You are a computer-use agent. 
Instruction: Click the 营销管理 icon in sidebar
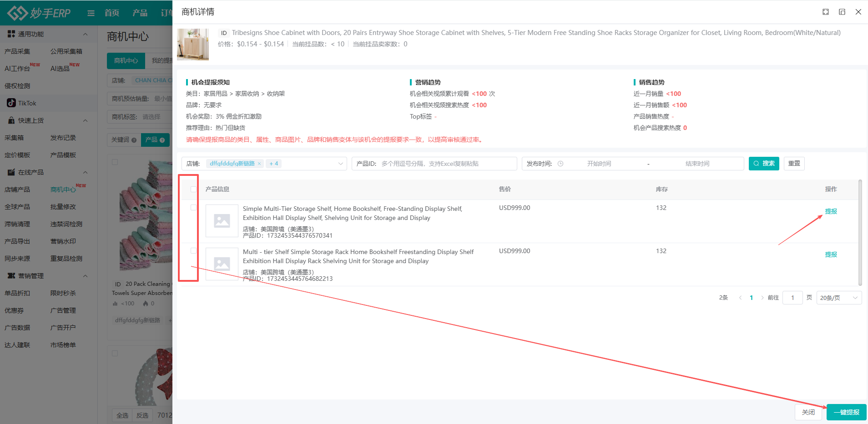pos(11,276)
